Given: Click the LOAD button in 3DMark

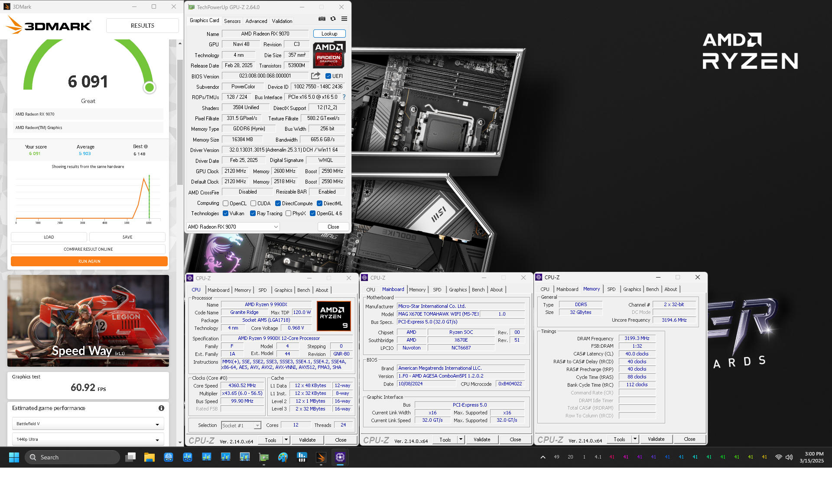Looking at the screenshot, I should click(49, 237).
